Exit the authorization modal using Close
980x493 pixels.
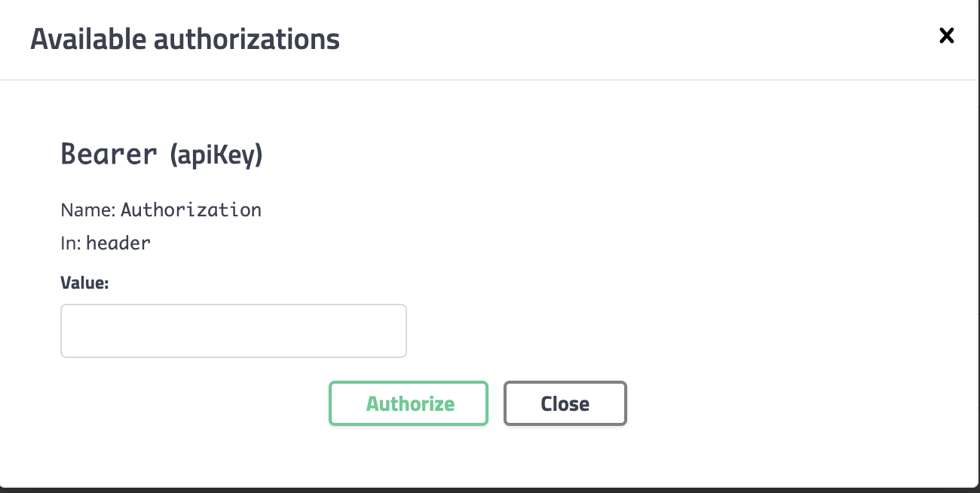coord(565,403)
